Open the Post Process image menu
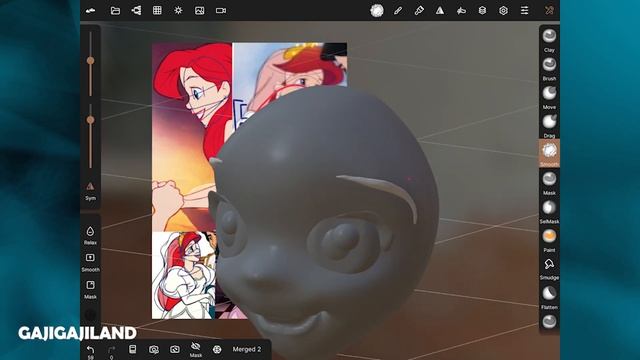 tap(200, 11)
